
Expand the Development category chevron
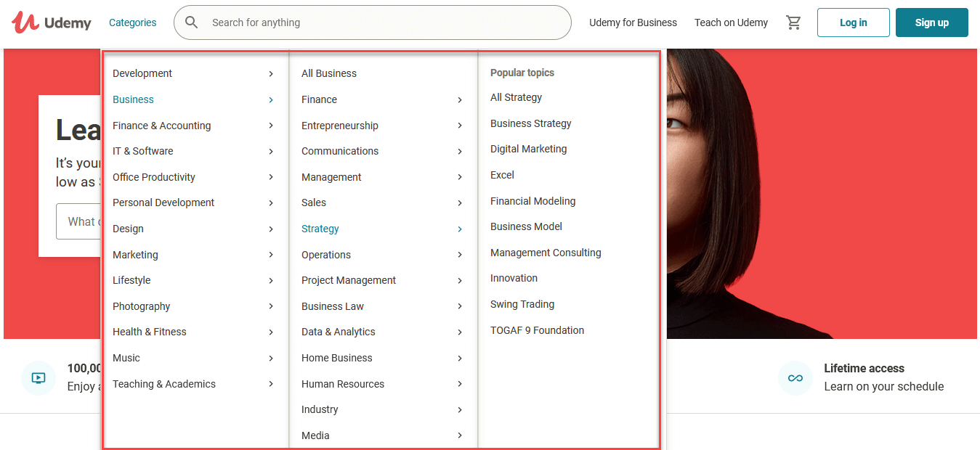[271, 74]
